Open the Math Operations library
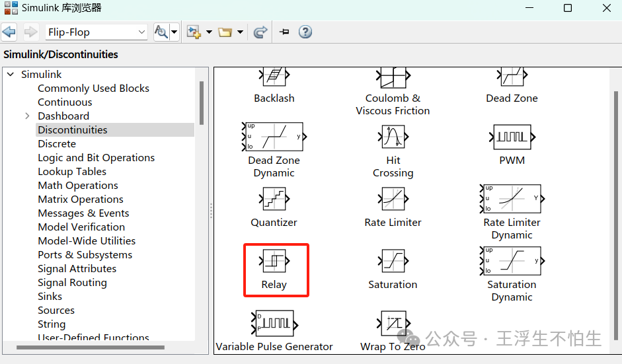The height and width of the screenshot is (364, 622). click(x=78, y=185)
